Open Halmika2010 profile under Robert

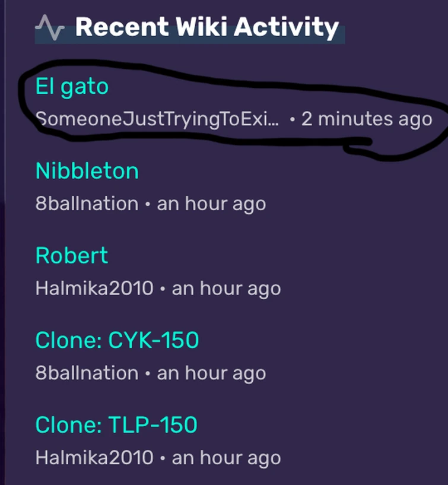click(94, 289)
